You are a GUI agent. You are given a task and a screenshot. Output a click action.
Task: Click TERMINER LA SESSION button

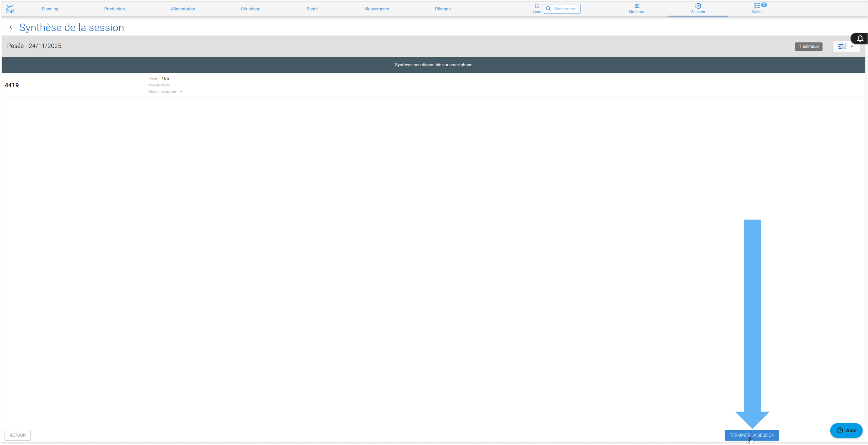coord(752,435)
